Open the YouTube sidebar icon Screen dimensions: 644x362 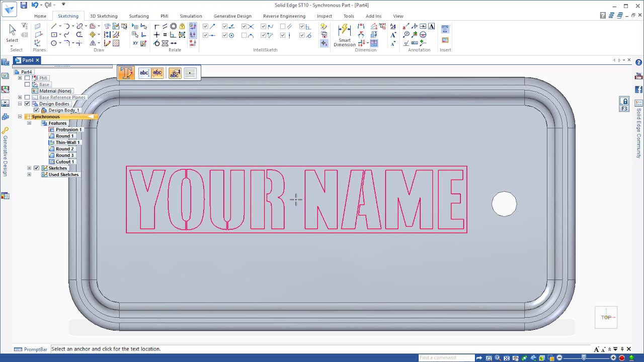(x=639, y=76)
